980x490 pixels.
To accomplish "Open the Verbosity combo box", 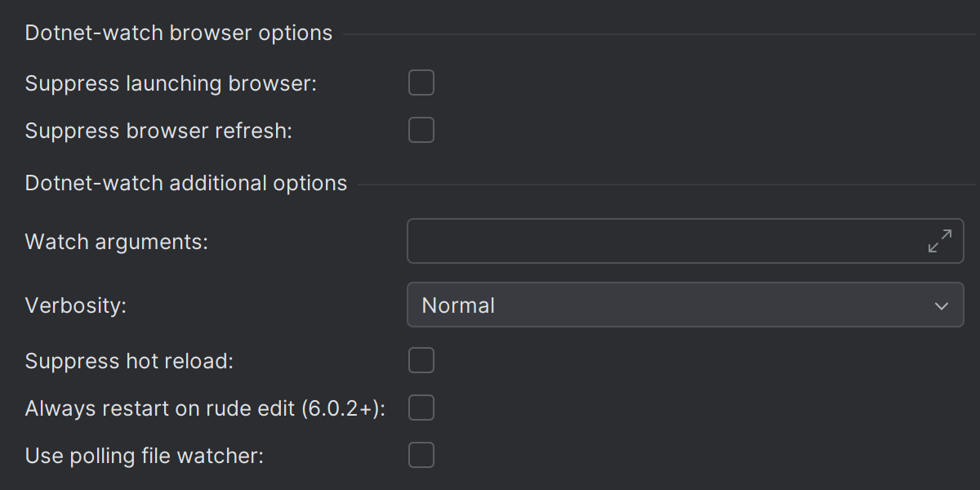I will click(x=684, y=305).
